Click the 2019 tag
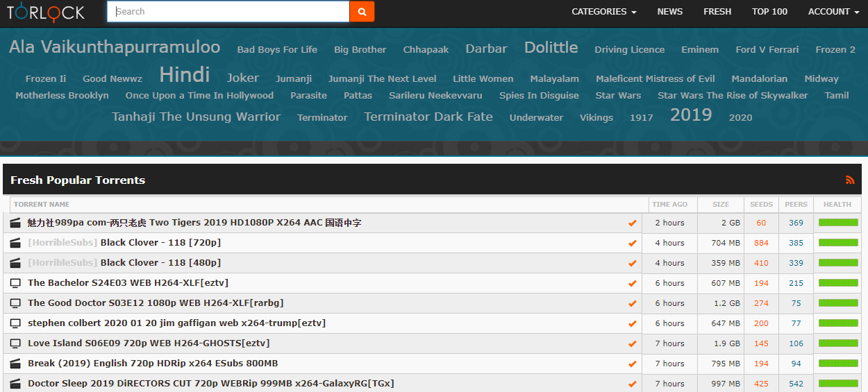This screenshot has width=868, height=392. [x=691, y=114]
